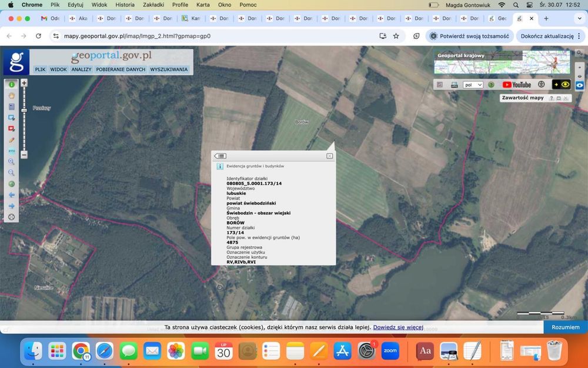
Task: Open the ANALIZY menu
Action: point(81,69)
